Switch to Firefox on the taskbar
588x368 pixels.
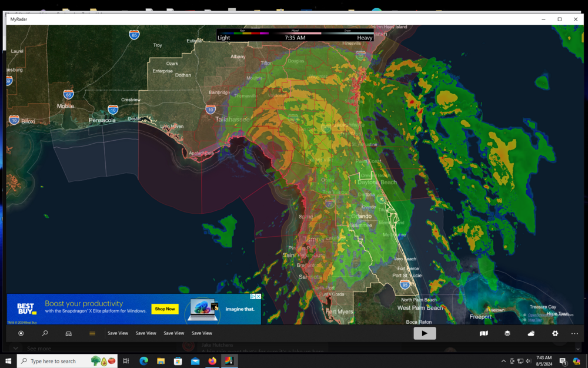tap(212, 361)
